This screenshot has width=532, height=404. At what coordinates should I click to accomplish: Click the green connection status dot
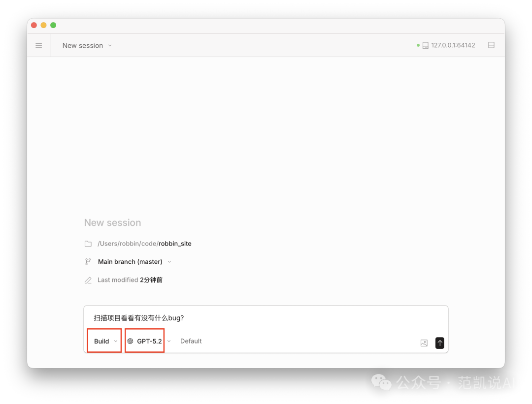point(418,45)
